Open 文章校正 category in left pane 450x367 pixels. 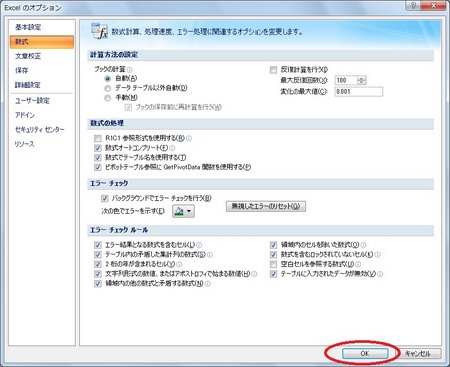pos(42,56)
